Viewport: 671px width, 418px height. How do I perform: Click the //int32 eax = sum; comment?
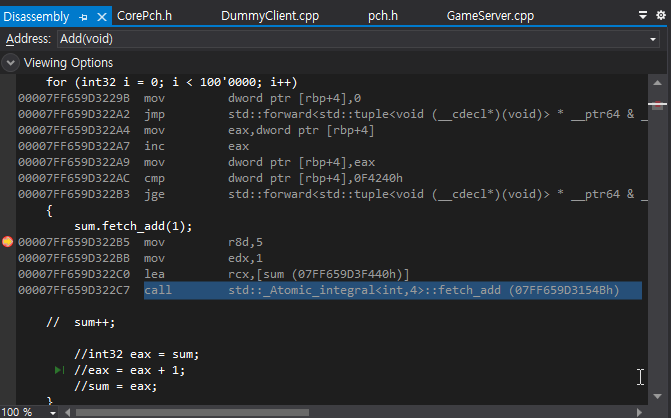137,354
